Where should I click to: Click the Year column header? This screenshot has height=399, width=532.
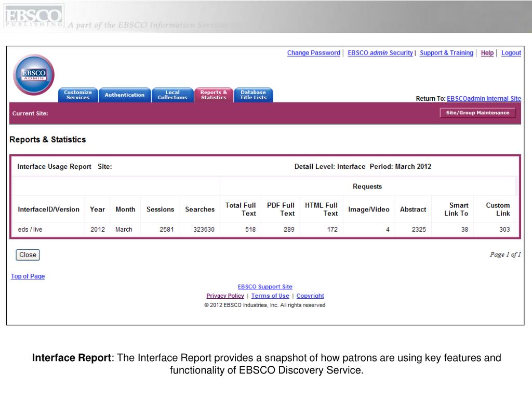[x=97, y=209]
